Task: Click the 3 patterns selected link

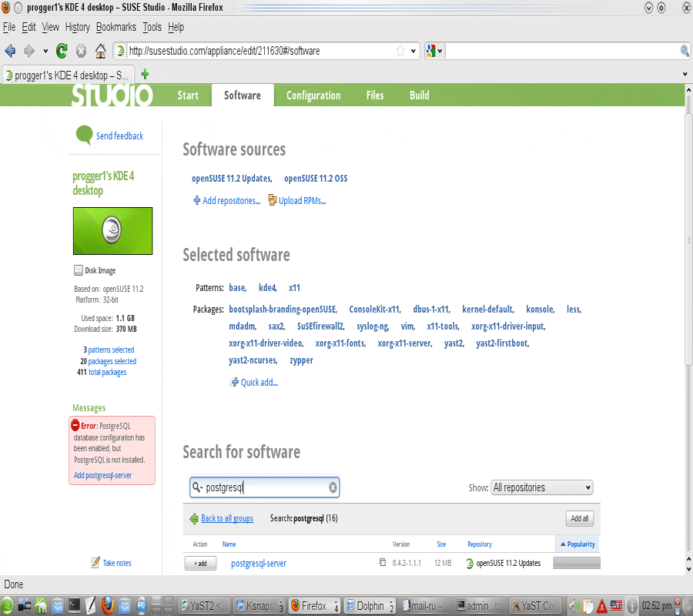Action: (109, 350)
